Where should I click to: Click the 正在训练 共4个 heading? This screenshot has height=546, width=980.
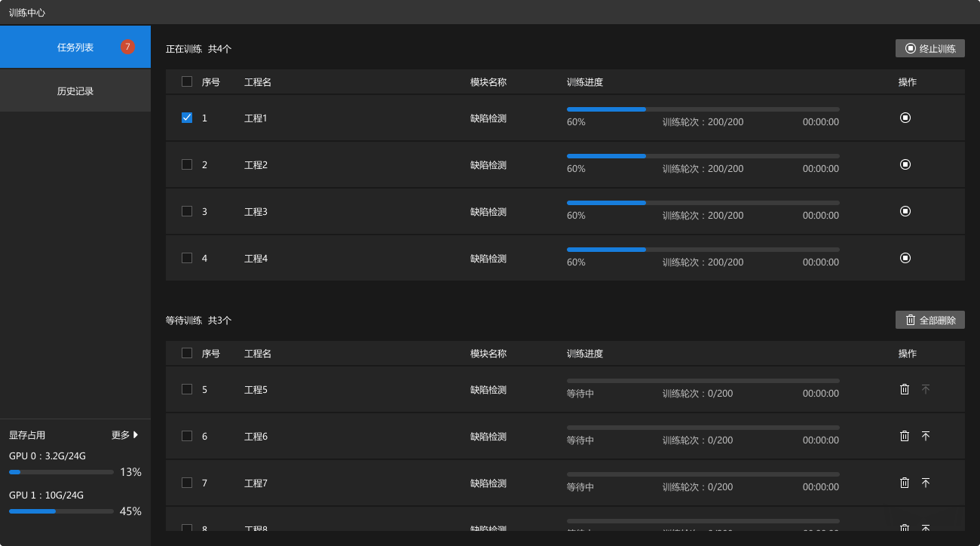[199, 49]
